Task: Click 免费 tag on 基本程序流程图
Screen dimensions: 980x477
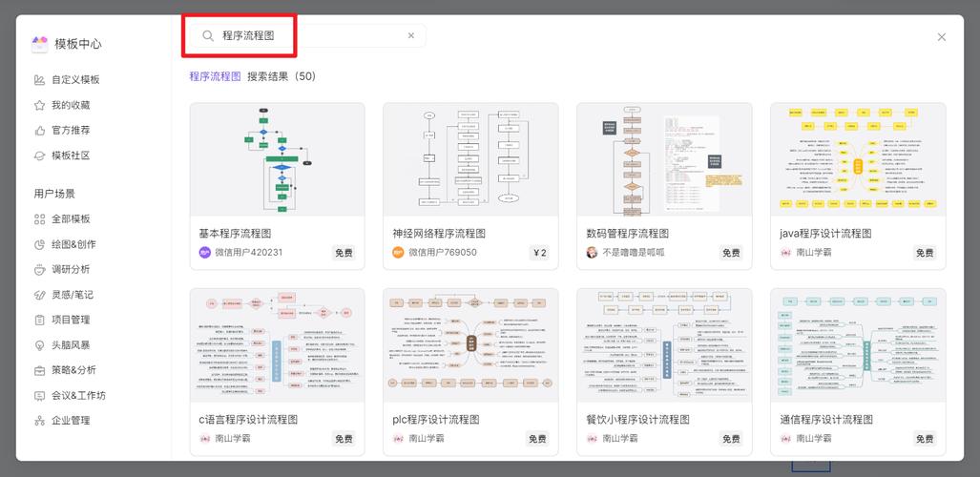Action: 344,253
